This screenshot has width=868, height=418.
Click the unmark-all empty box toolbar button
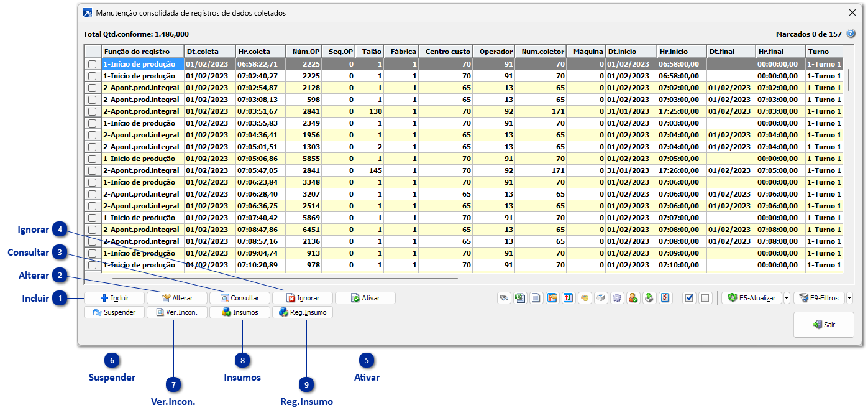coord(705,298)
